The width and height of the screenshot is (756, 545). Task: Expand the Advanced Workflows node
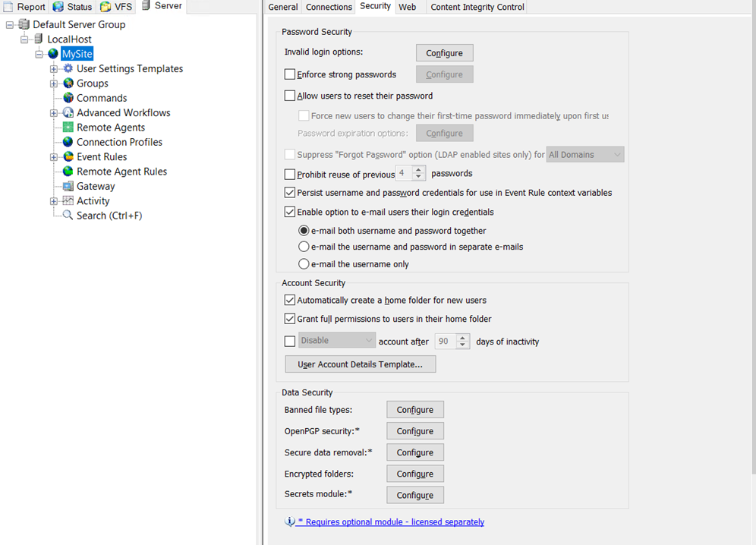coord(54,113)
